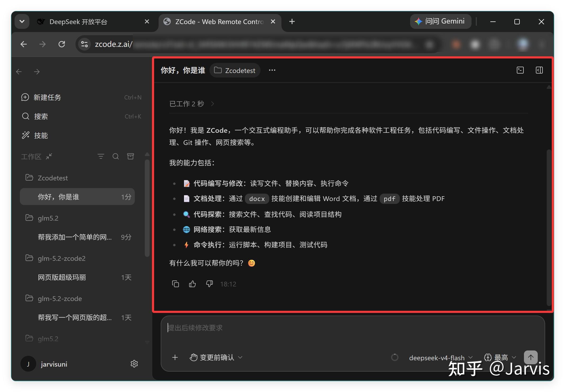Click the chat area vertical scrollbar

549,227
